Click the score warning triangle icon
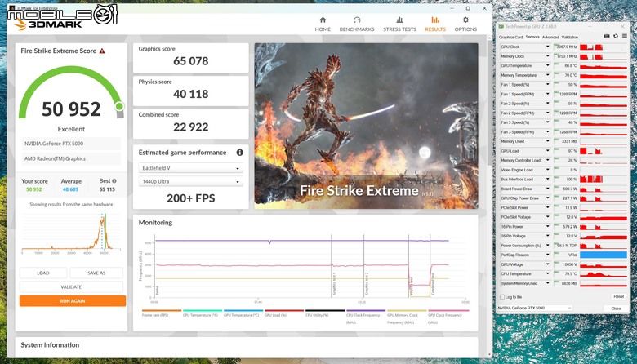Screen dimensions: 637x364 pyautogui.click(x=102, y=51)
